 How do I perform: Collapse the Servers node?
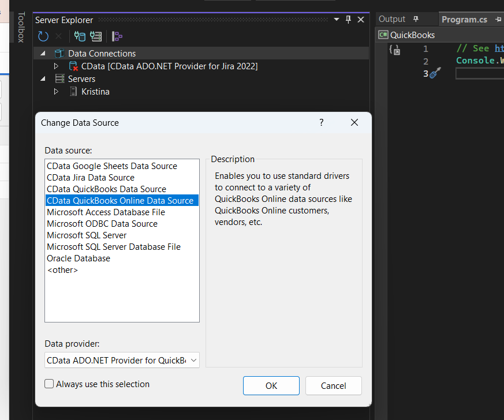43,78
